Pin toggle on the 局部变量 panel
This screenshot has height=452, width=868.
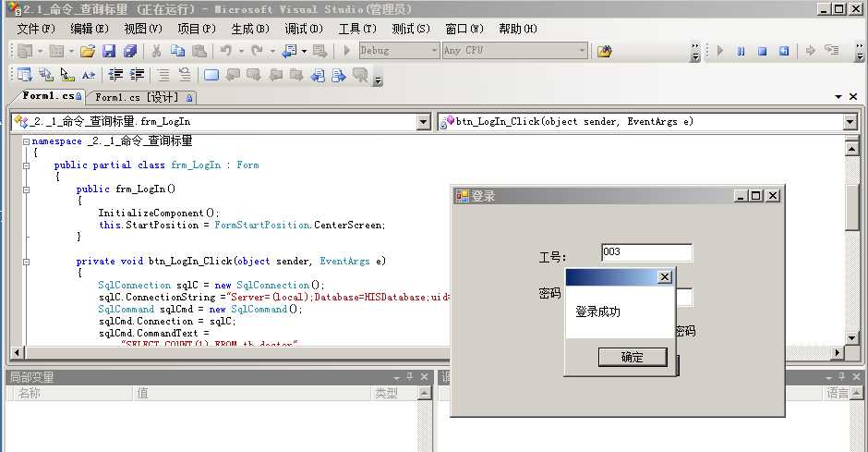pyautogui.click(x=410, y=377)
